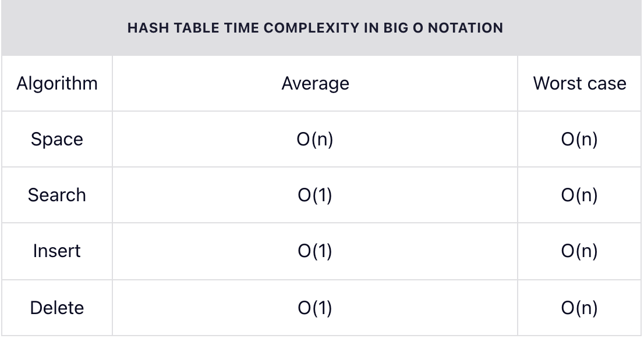Viewport: 644px width, 342px height.
Task: Click the words BIG O in title
Action: [x=404, y=28]
